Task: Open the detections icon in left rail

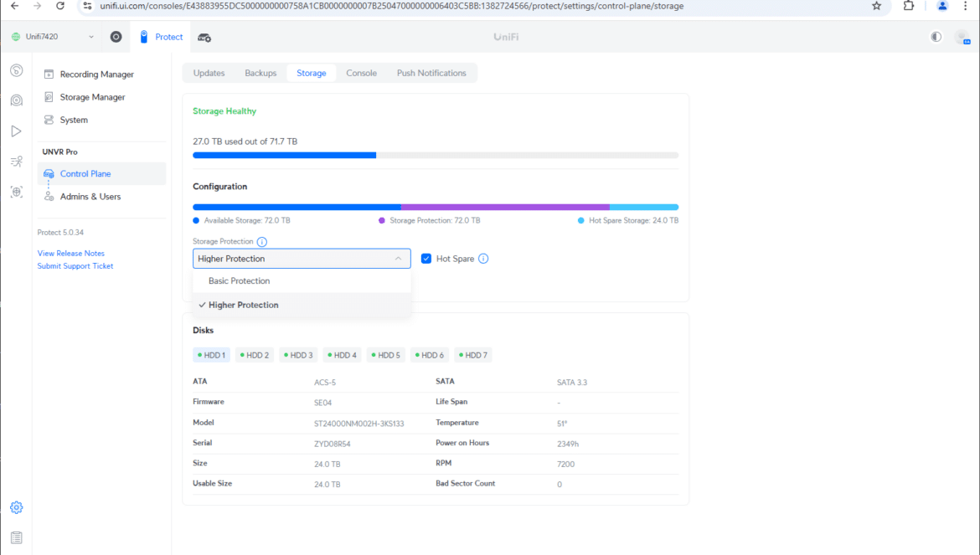Action: [17, 162]
